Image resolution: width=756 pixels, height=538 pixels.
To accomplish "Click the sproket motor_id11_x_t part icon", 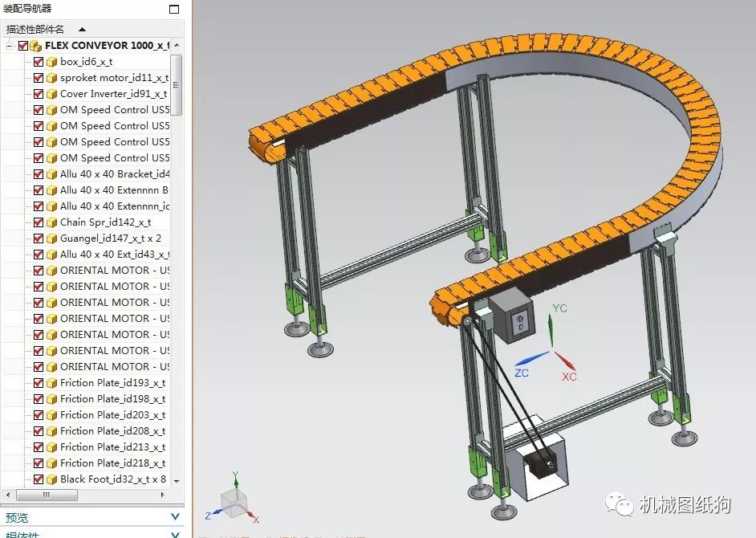I will click(51, 78).
